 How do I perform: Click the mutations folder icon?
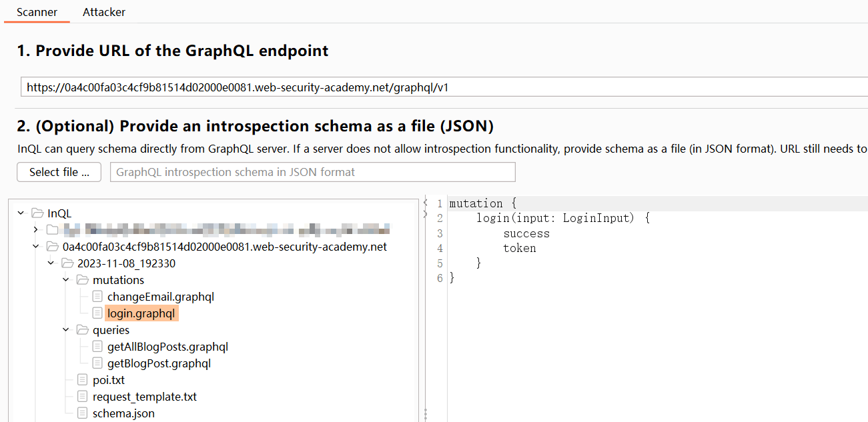tap(83, 280)
